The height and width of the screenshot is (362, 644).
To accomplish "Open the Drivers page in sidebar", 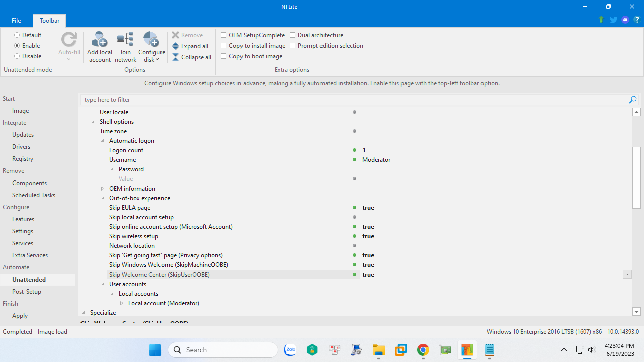I will click(21, 147).
